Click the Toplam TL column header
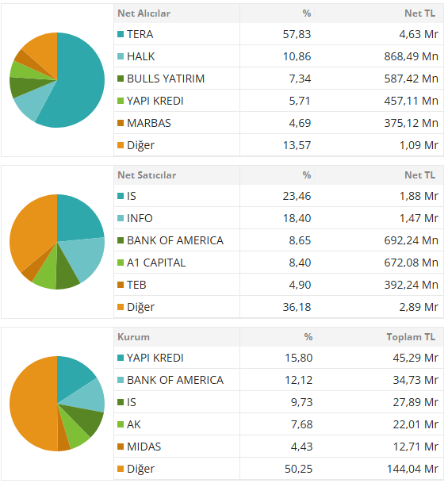448x487 pixels. [411, 337]
